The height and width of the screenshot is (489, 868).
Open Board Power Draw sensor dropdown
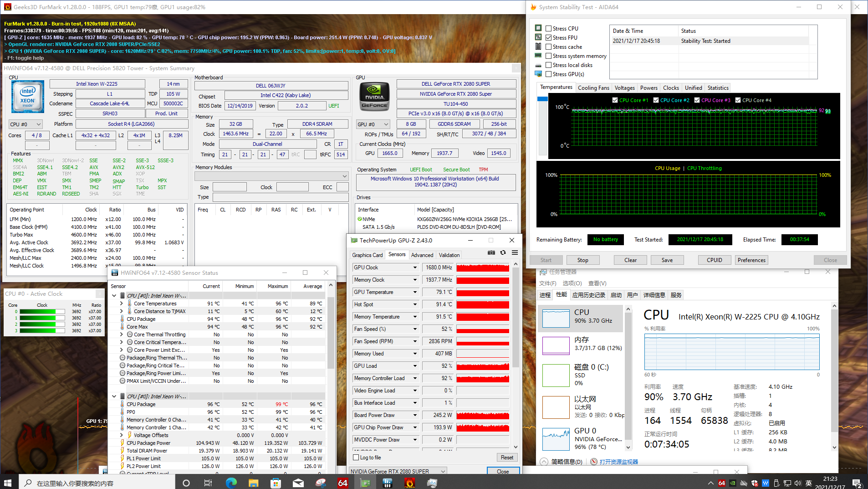[415, 415]
